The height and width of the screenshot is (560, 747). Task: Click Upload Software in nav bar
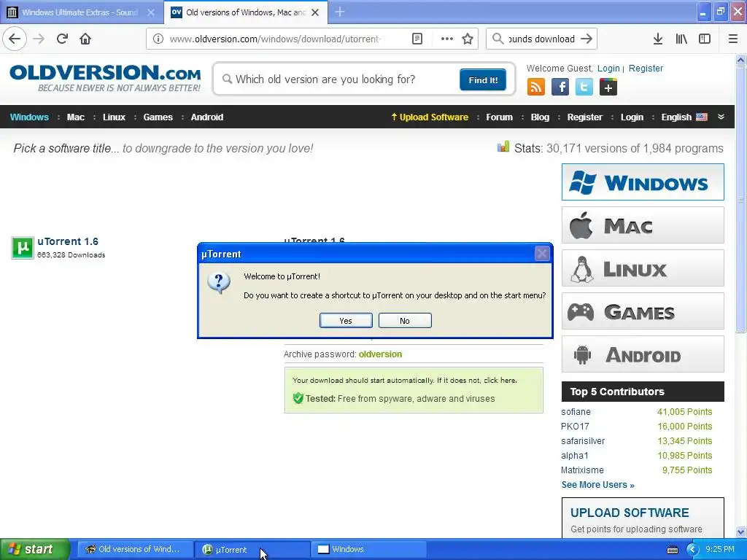pos(430,117)
